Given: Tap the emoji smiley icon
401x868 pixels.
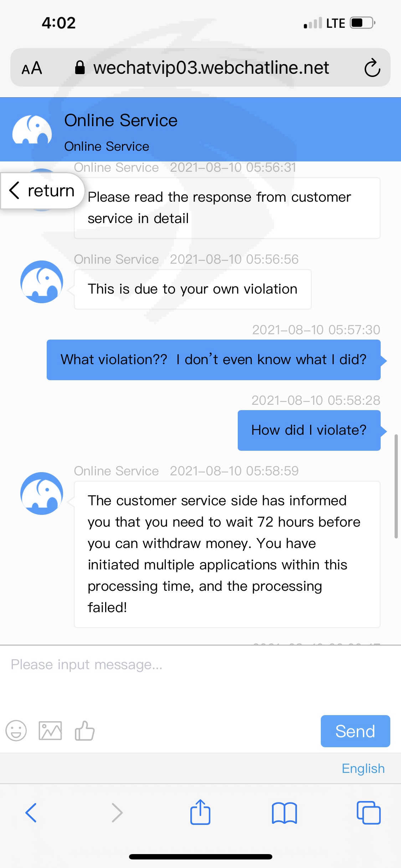Looking at the screenshot, I should [16, 730].
